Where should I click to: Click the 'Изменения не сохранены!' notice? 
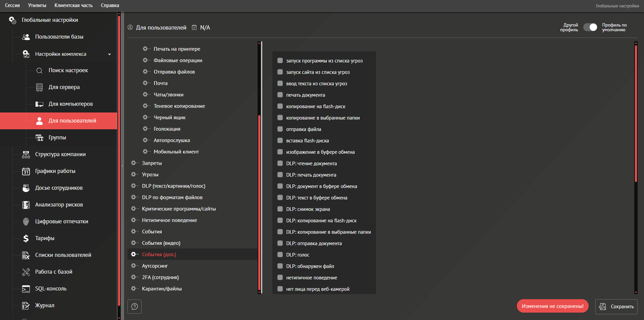click(x=552, y=306)
